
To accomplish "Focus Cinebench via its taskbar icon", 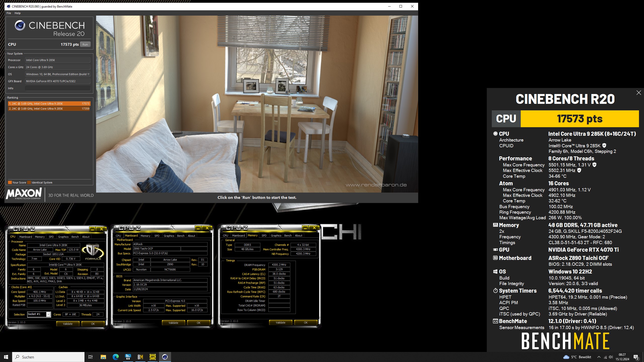I will click(165, 357).
